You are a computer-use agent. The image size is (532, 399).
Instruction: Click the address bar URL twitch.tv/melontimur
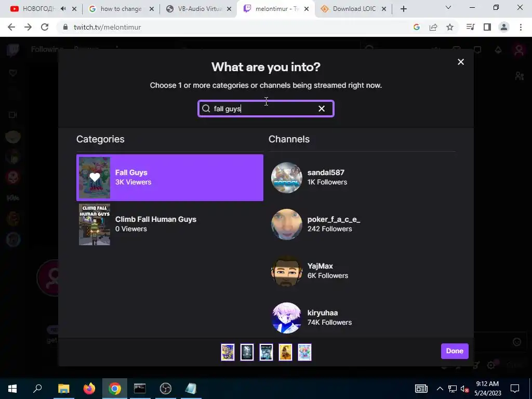[x=107, y=27]
